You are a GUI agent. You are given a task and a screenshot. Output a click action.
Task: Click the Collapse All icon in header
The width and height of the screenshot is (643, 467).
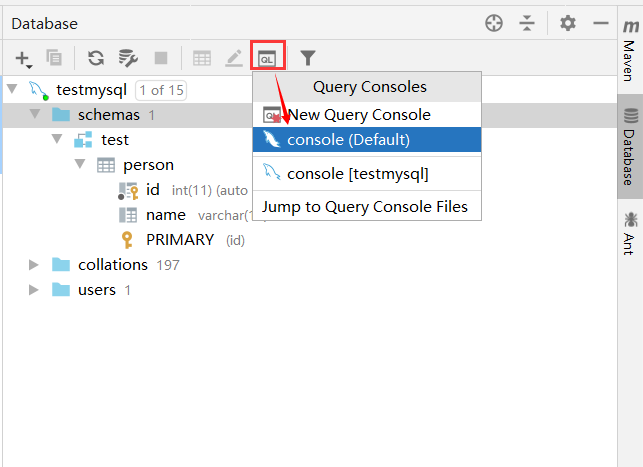click(x=527, y=23)
